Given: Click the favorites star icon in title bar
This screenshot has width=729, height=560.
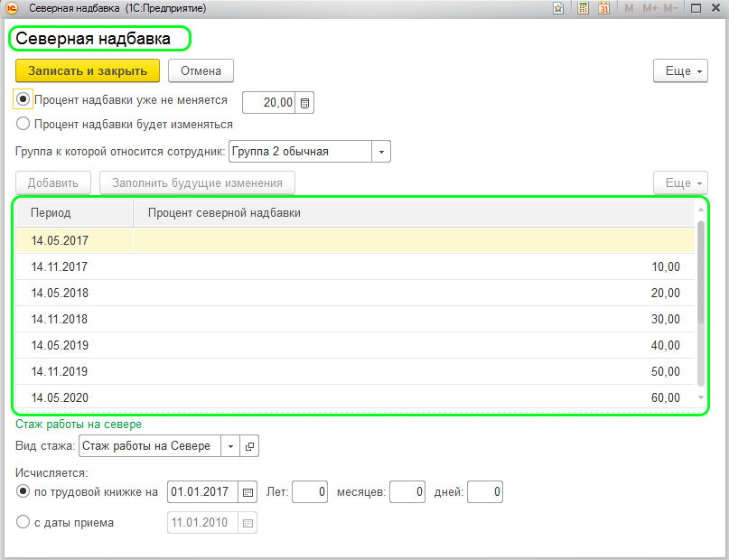Looking at the screenshot, I should pyautogui.click(x=559, y=8).
